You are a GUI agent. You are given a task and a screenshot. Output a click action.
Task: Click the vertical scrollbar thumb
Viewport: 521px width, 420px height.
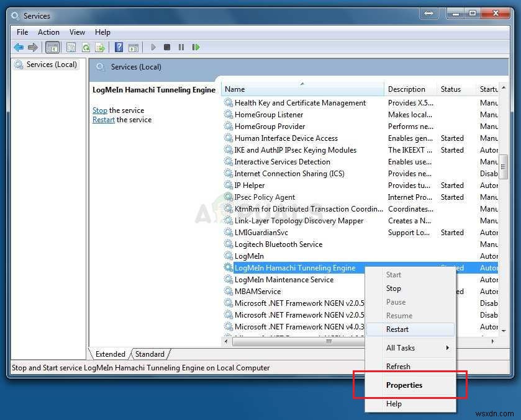(x=504, y=167)
